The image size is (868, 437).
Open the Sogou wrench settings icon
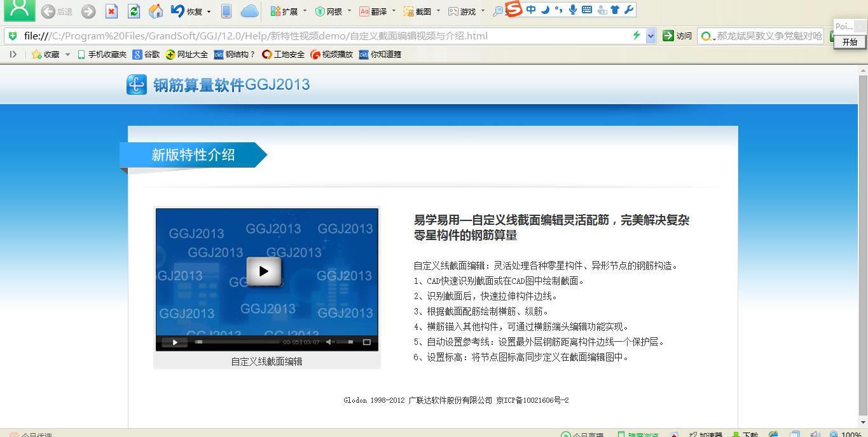tap(629, 10)
